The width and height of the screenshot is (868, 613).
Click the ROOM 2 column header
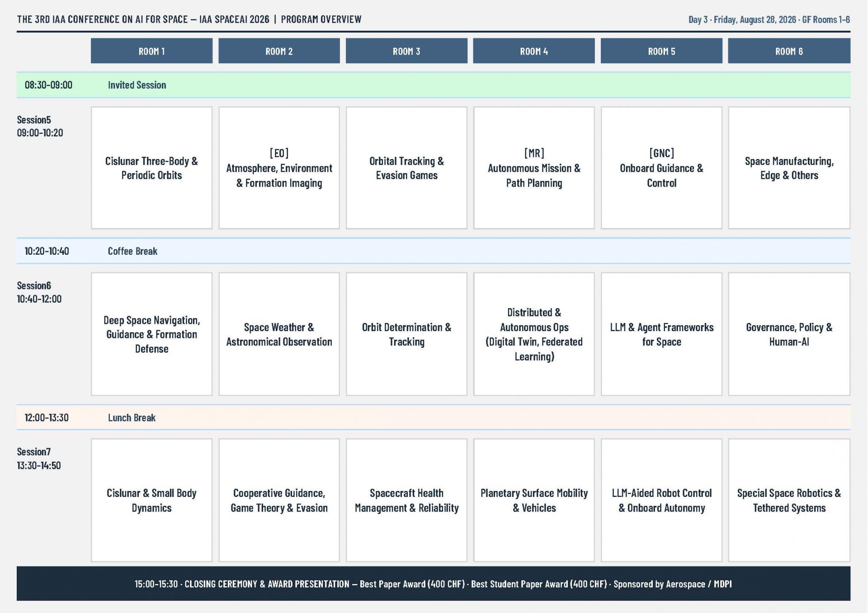pos(279,51)
